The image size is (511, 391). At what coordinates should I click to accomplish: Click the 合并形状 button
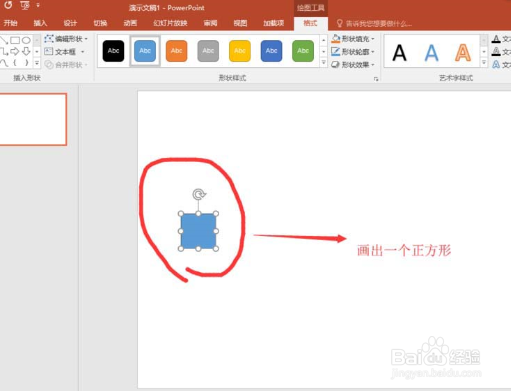(x=66, y=65)
